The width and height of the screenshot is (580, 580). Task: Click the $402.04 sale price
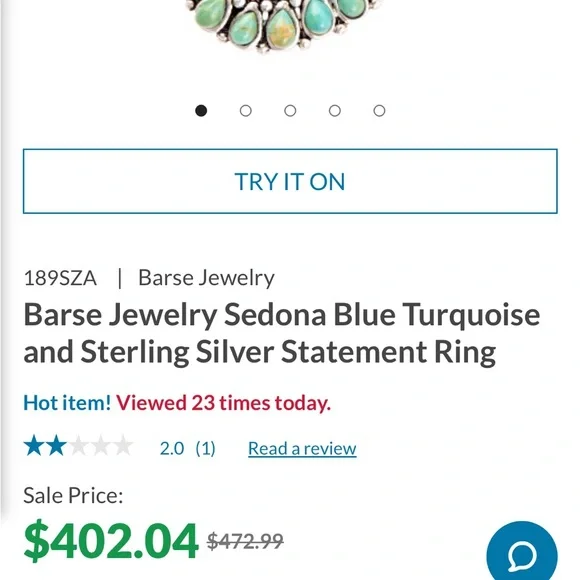coord(111,540)
